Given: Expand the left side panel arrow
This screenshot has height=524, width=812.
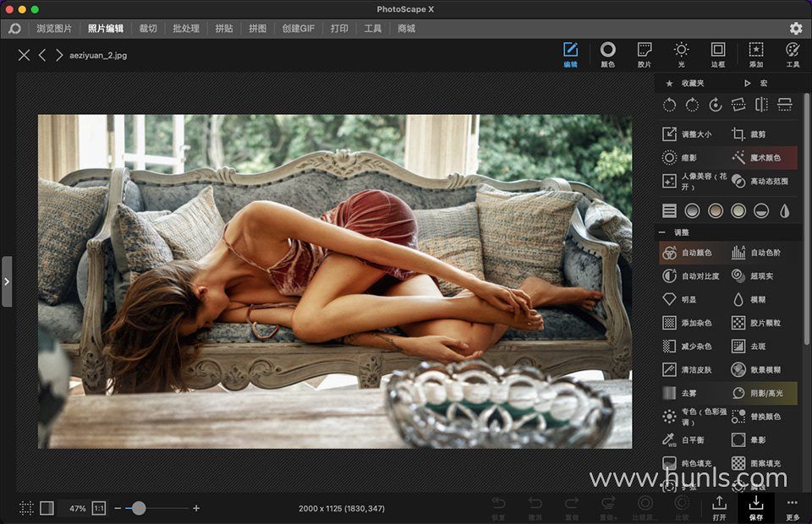Looking at the screenshot, I should point(7,281).
